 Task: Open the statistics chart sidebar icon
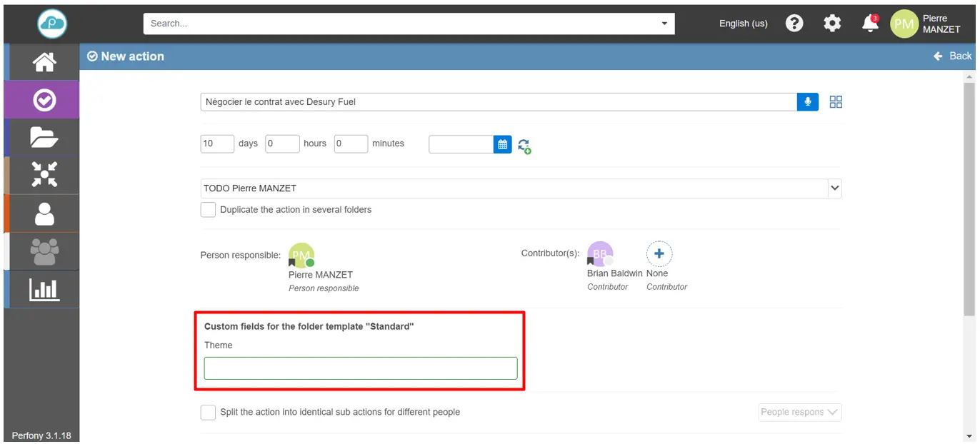44,289
